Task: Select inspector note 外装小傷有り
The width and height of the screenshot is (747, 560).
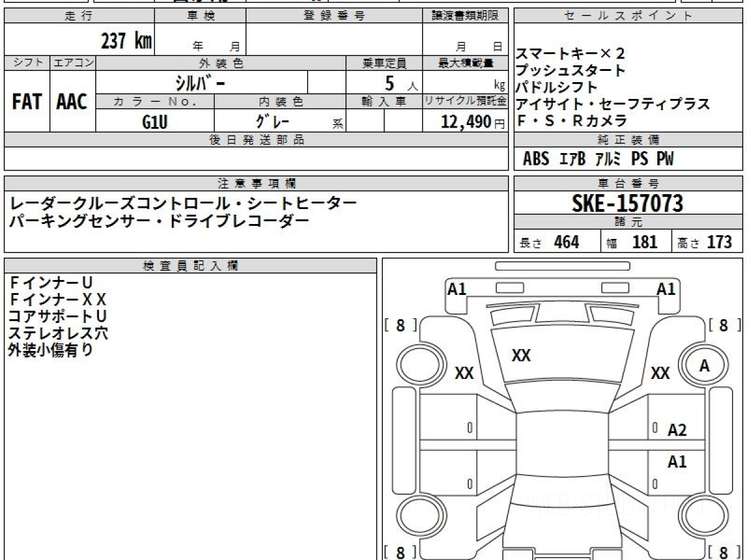Action: [x=50, y=350]
